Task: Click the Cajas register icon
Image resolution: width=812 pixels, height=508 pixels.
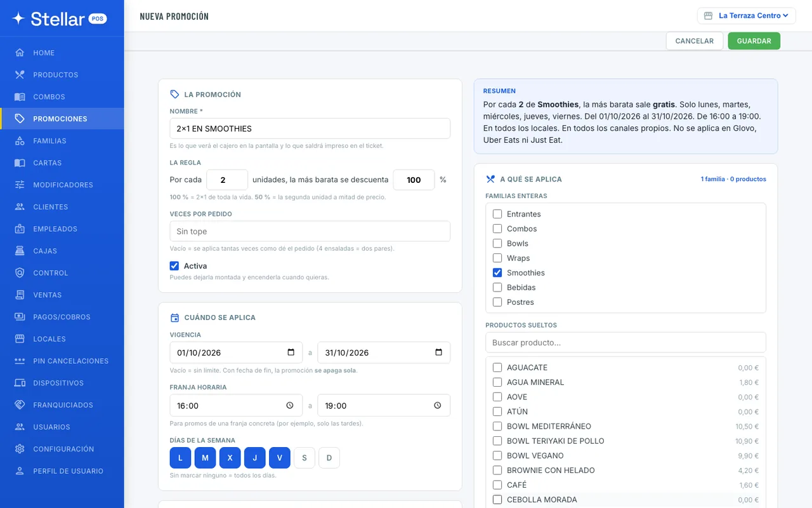Action: [x=20, y=251]
